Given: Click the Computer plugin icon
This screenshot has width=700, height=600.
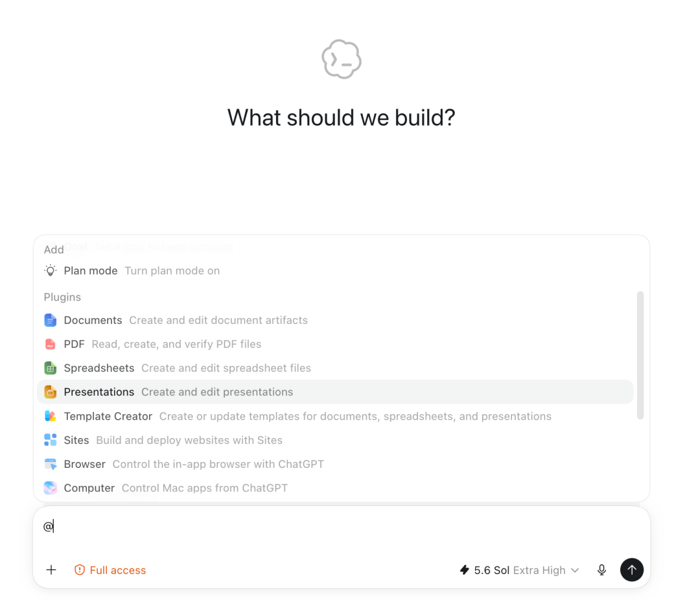Looking at the screenshot, I should click(x=51, y=488).
